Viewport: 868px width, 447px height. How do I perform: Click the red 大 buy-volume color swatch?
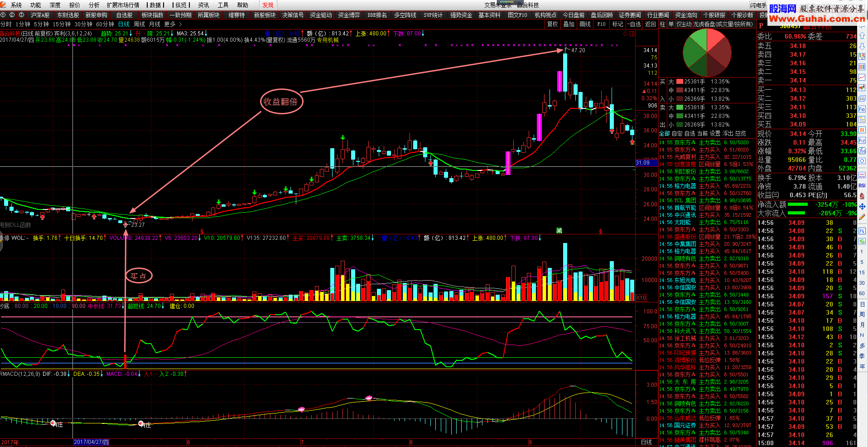(x=680, y=82)
